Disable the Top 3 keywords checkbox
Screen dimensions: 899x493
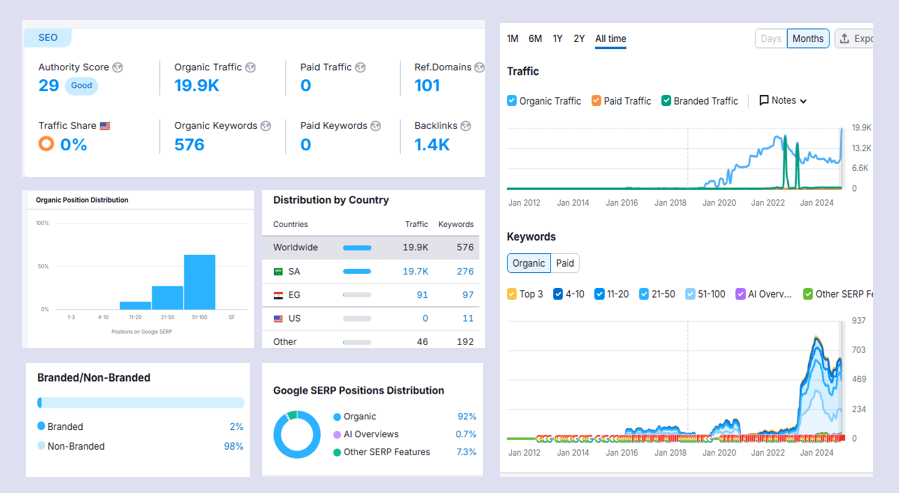click(x=513, y=294)
